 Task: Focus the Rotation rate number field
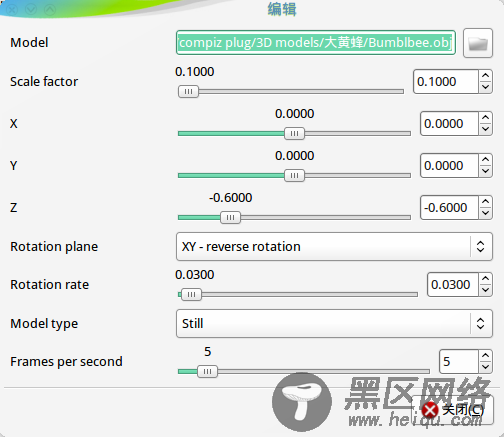point(453,285)
